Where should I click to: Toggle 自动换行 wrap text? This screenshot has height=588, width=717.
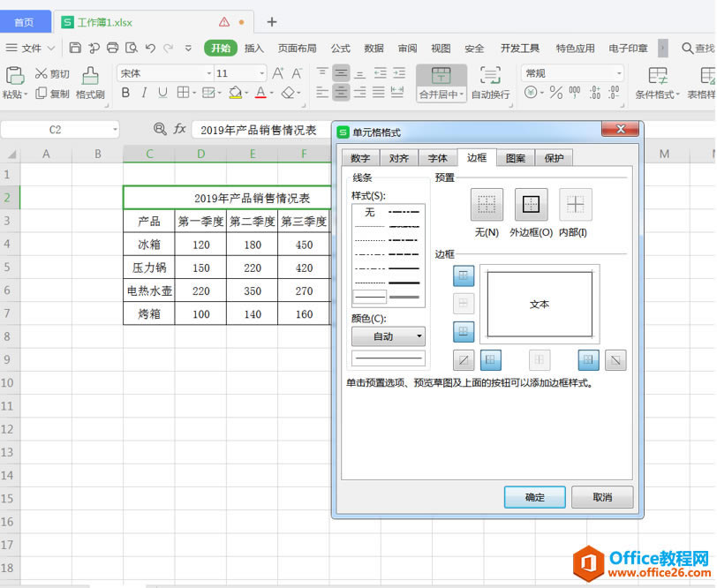(x=490, y=83)
